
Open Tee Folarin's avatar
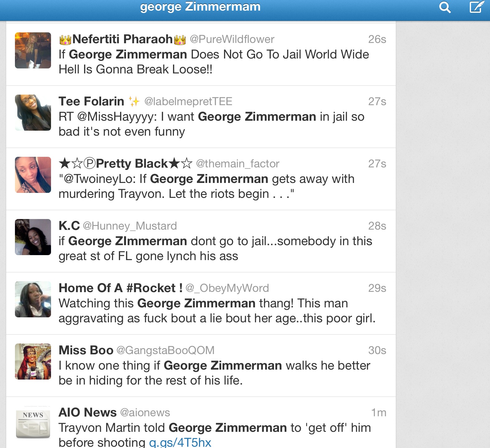pyautogui.click(x=33, y=113)
